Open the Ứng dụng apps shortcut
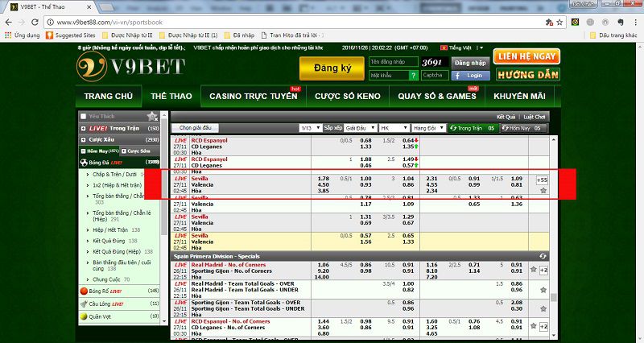This screenshot has height=343, width=644. coord(23,35)
